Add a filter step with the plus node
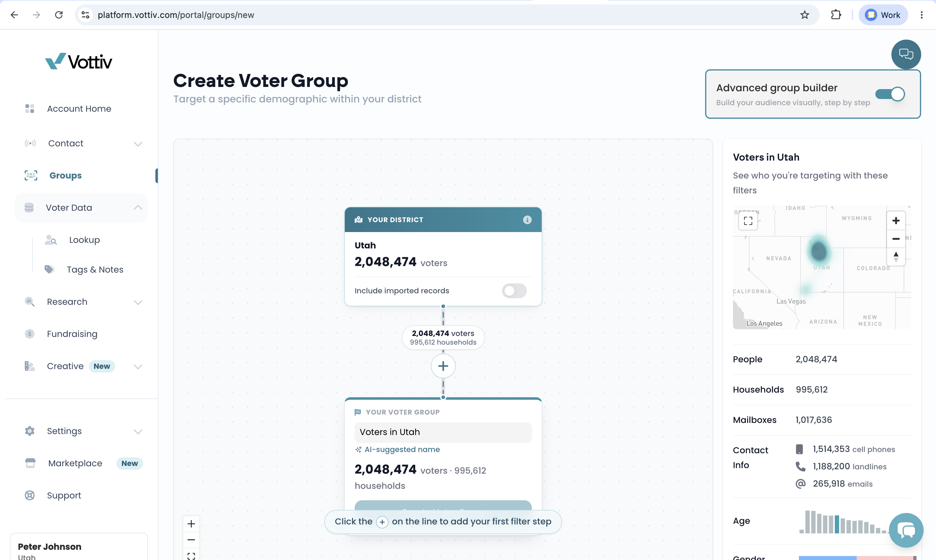 coord(443,366)
